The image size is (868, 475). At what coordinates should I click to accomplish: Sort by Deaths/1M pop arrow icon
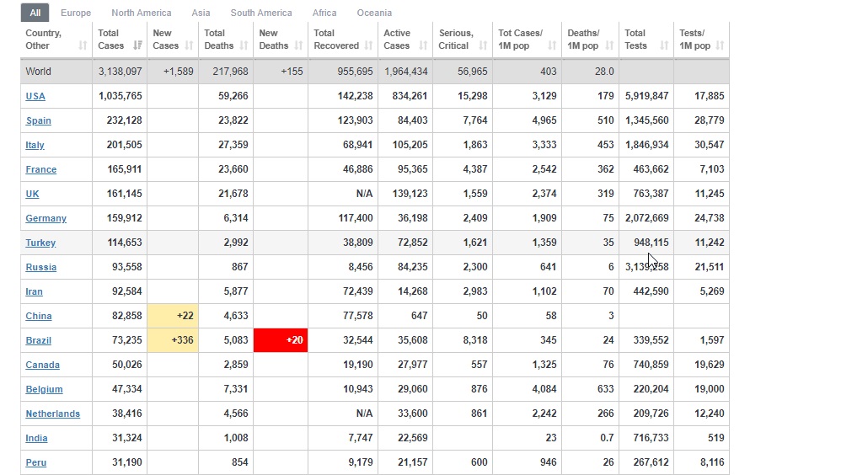tap(609, 45)
